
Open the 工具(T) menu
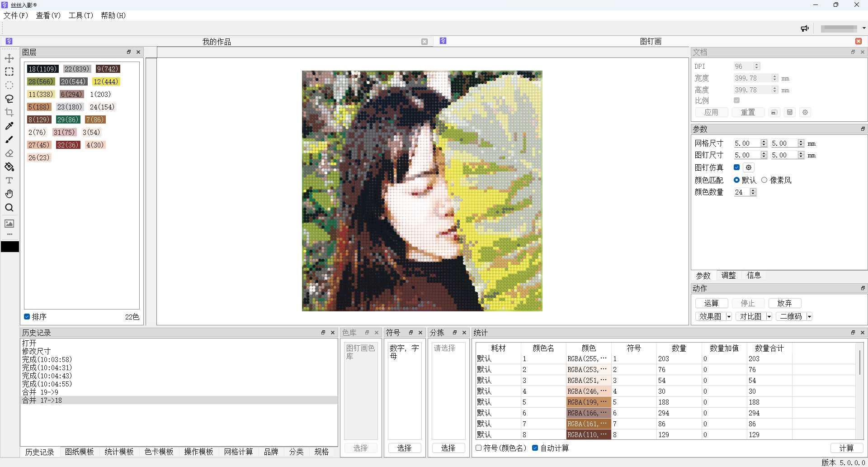(x=80, y=15)
